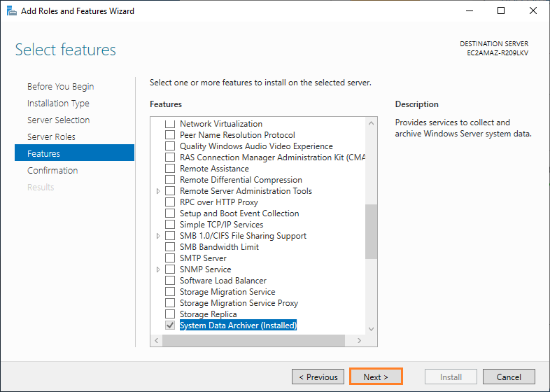The width and height of the screenshot is (550, 392).
Task: Enable Setup and Boot Event Collection checkbox
Action: click(170, 213)
